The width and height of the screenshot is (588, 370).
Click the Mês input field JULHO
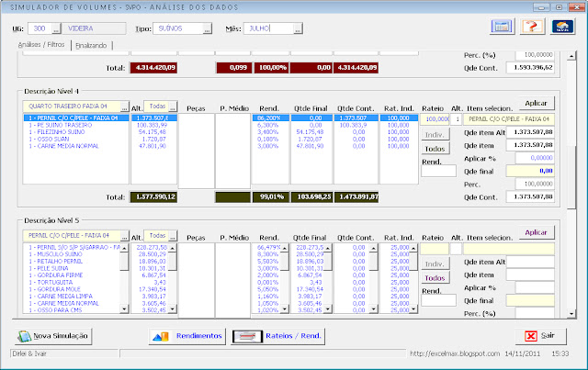[x=268, y=28]
